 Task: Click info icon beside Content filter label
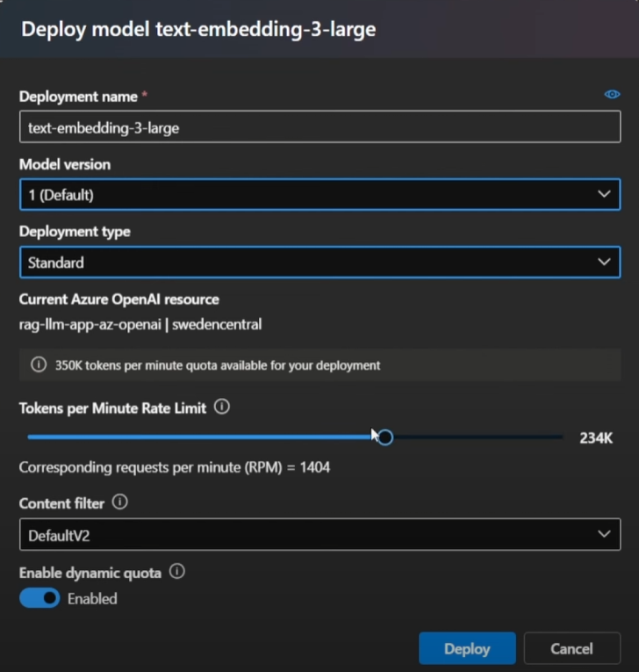pyautogui.click(x=120, y=502)
